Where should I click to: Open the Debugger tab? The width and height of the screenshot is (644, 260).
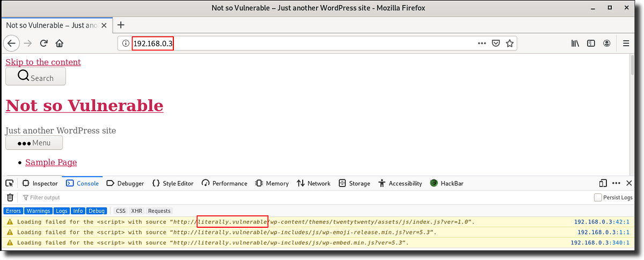coord(125,183)
